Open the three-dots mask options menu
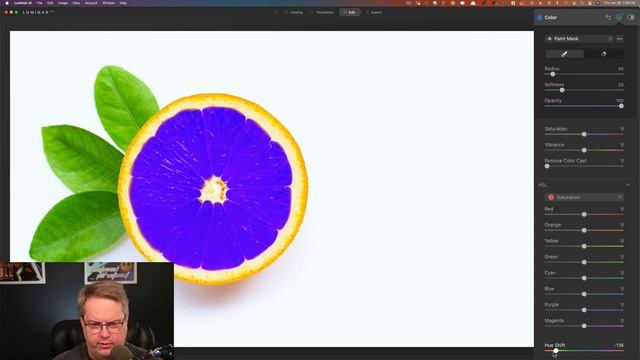 620,39
